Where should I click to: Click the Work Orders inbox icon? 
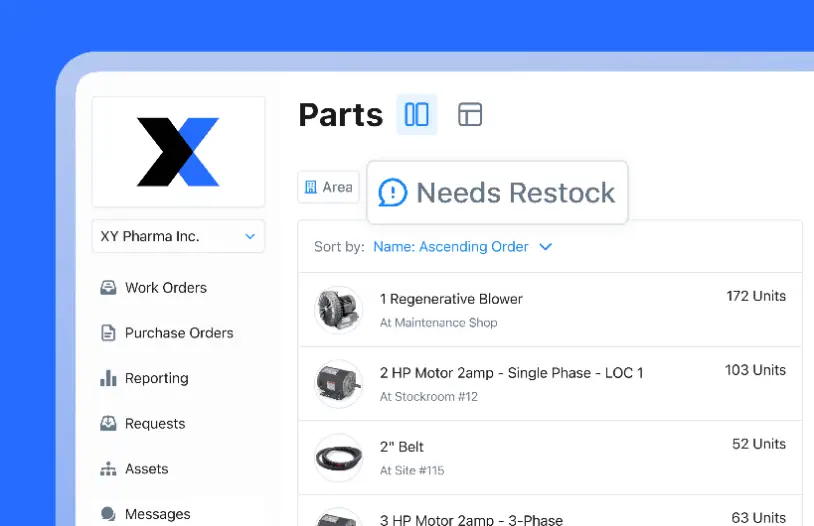(x=108, y=288)
